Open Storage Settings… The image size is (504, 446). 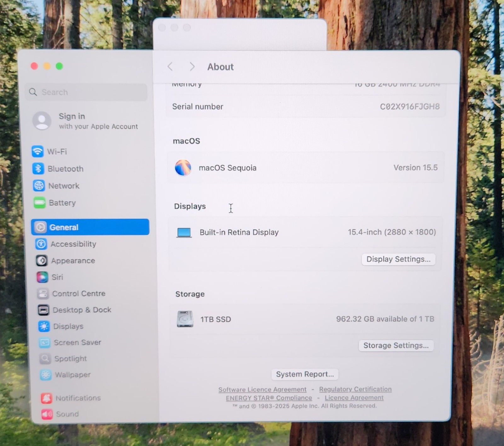click(x=396, y=345)
